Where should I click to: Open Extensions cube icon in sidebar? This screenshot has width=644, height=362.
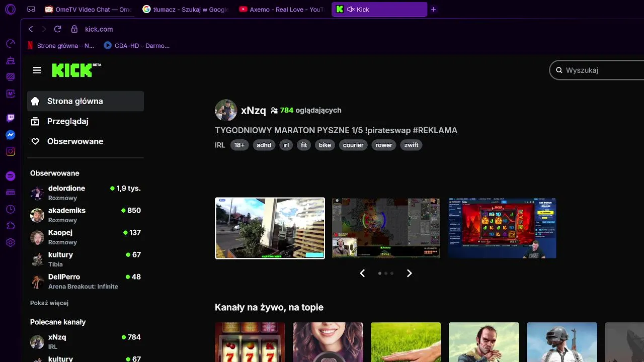pos(11,226)
